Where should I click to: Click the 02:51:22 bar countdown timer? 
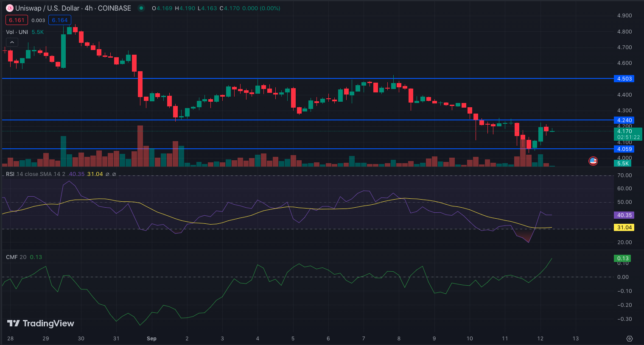click(628, 137)
